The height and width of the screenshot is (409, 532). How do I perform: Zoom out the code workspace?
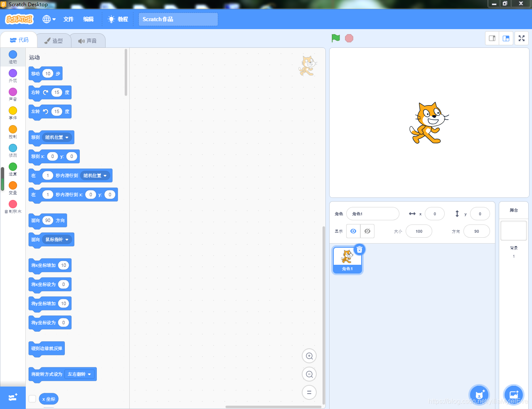point(309,374)
